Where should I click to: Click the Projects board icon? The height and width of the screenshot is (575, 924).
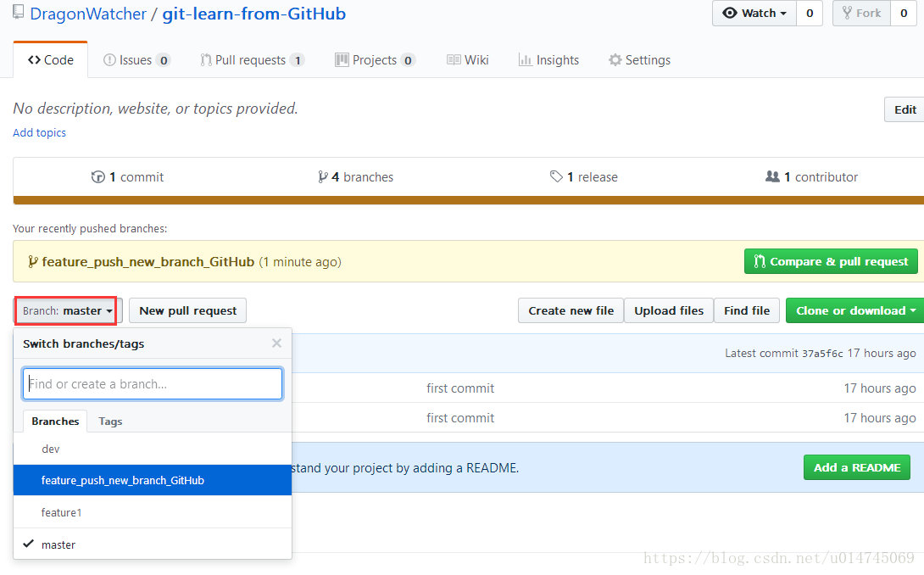(x=342, y=59)
